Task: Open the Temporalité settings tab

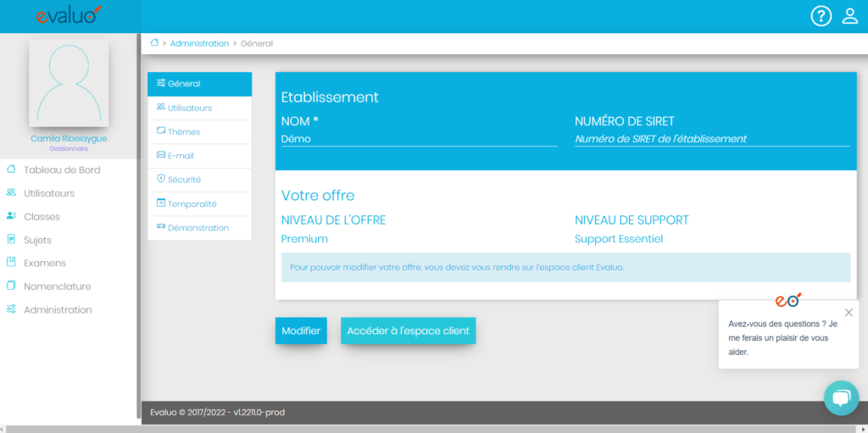Action: [x=199, y=204]
